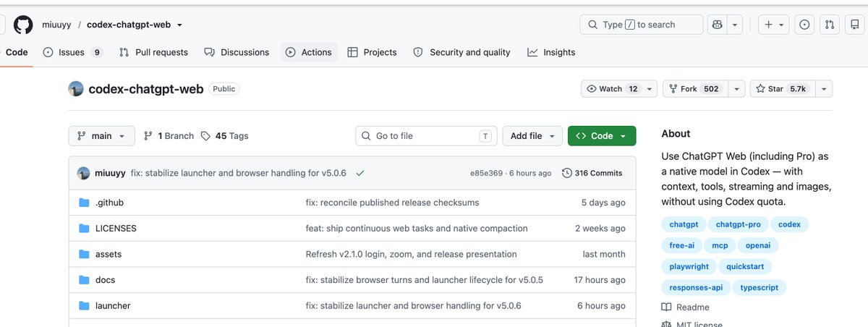Open the codex-chatgpt-web breadcrumb repository link
Image resolution: width=868 pixels, height=327 pixels.
[129, 25]
